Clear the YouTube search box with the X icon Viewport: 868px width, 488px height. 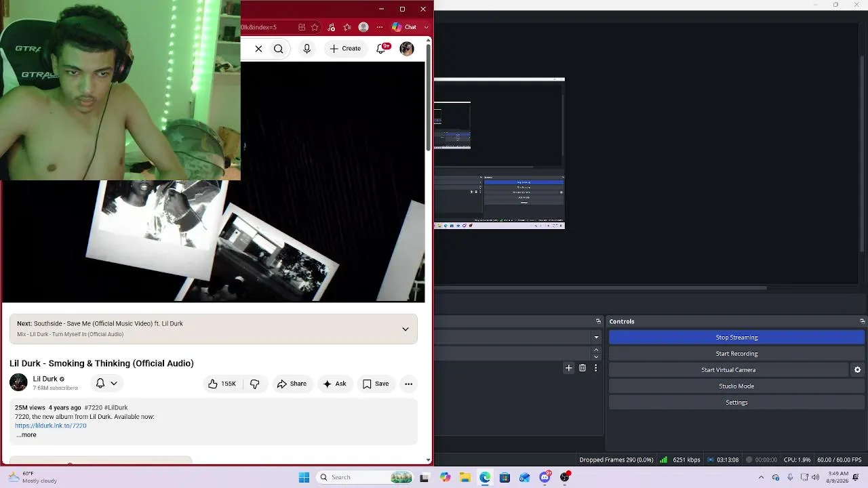[258, 49]
